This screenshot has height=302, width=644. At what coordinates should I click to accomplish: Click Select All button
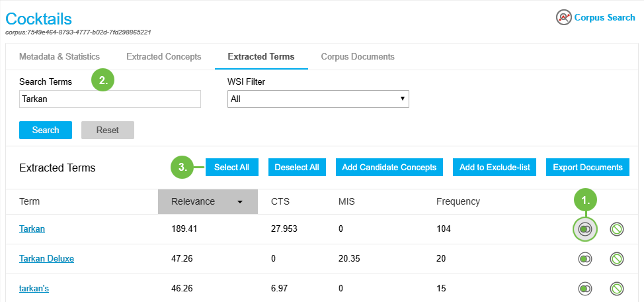(x=231, y=168)
